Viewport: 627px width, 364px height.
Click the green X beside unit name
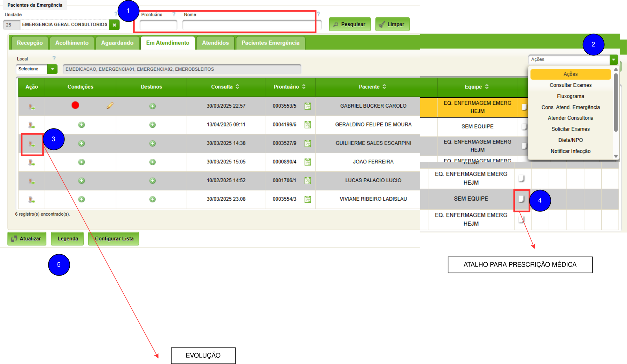(114, 25)
